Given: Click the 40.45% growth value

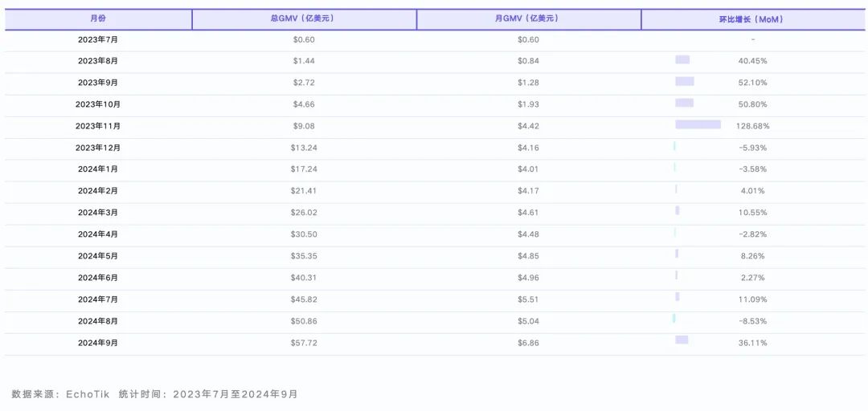Looking at the screenshot, I should (753, 61).
